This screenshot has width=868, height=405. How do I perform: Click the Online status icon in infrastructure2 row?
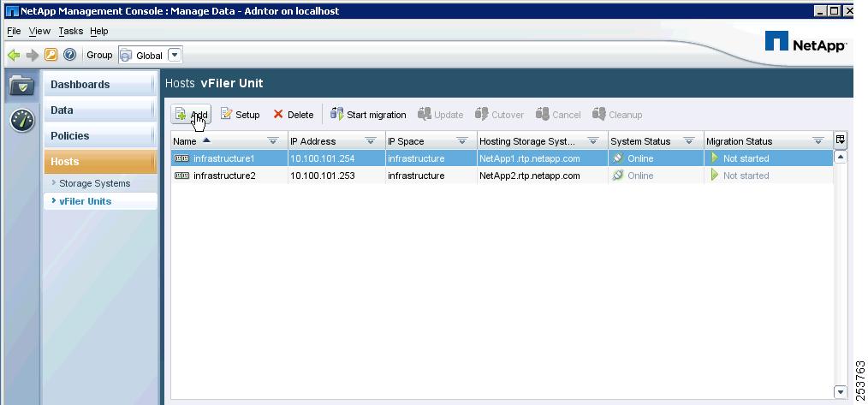click(x=618, y=176)
